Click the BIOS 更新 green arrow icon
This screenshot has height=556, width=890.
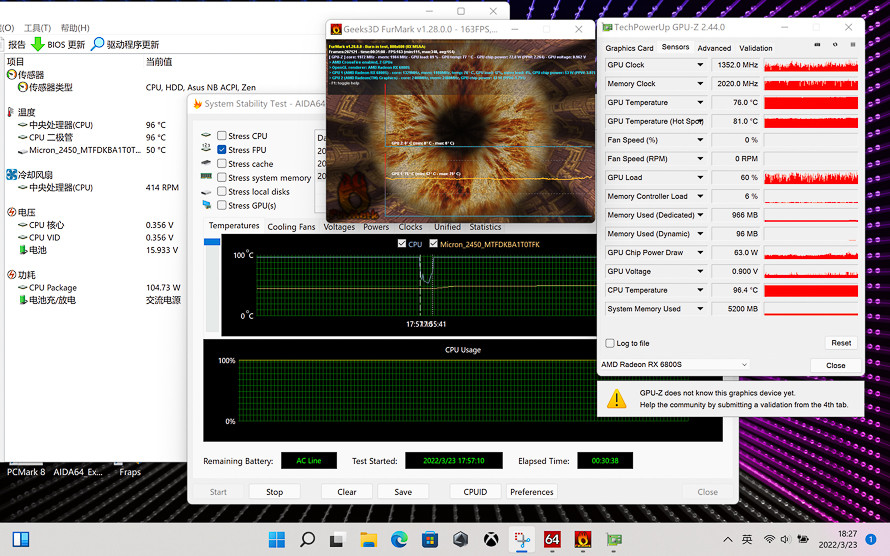[38, 44]
